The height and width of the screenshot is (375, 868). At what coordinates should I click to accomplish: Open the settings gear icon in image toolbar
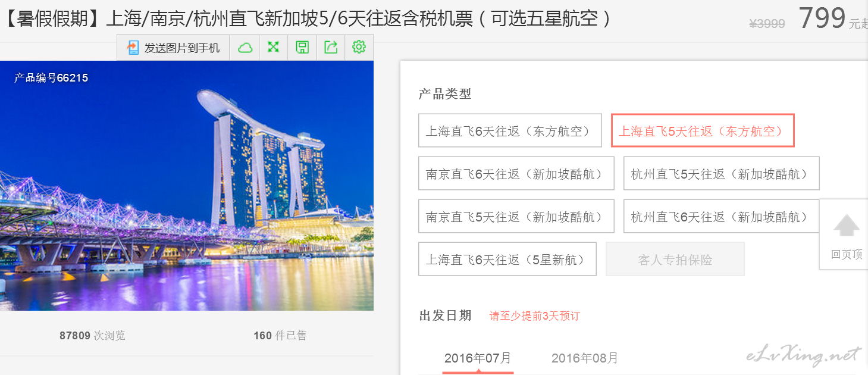359,47
